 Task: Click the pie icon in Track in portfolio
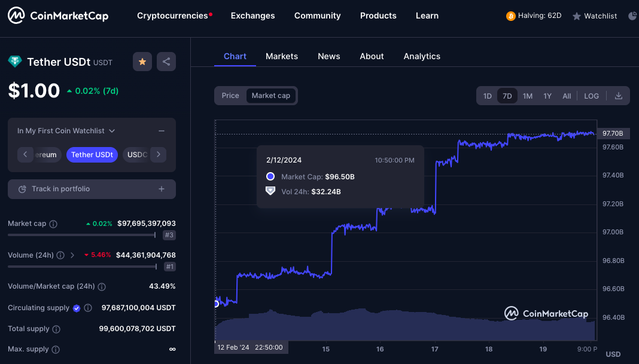[x=22, y=189]
